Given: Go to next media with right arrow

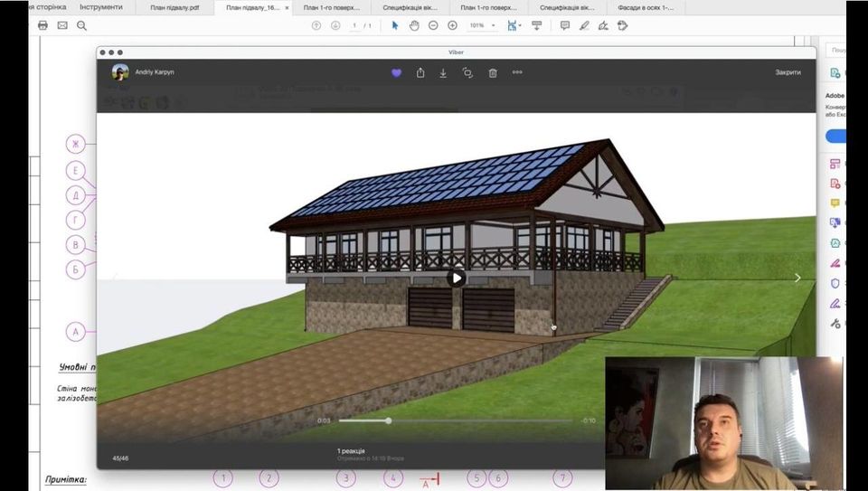Looking at the screenshot, I should click(797, 278).
